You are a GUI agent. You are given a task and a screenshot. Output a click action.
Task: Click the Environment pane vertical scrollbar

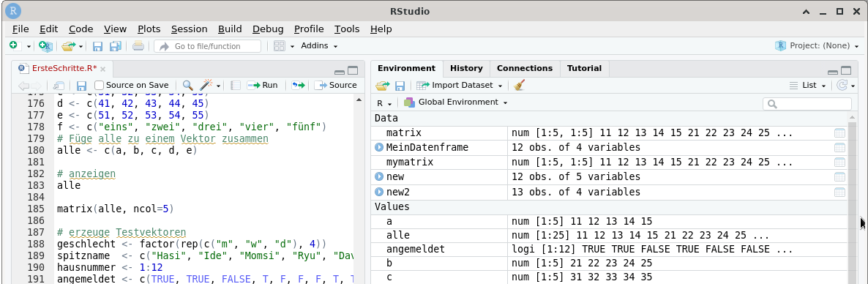coord(853,199)
